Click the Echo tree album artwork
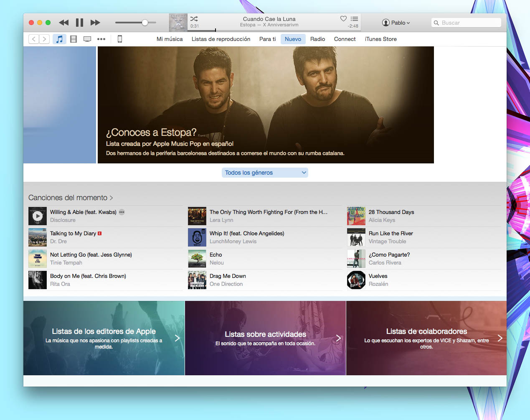 point(197,259)
